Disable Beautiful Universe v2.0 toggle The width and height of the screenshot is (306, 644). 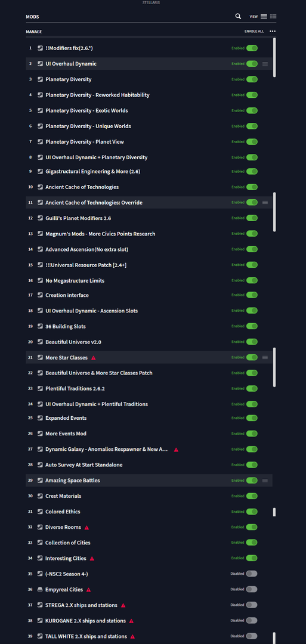(x=252, y=342)
